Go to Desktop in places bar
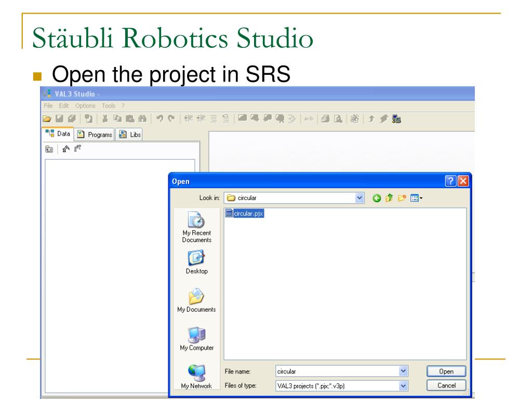The height and width of the screenshot is (399, 532). coord(196,262)
